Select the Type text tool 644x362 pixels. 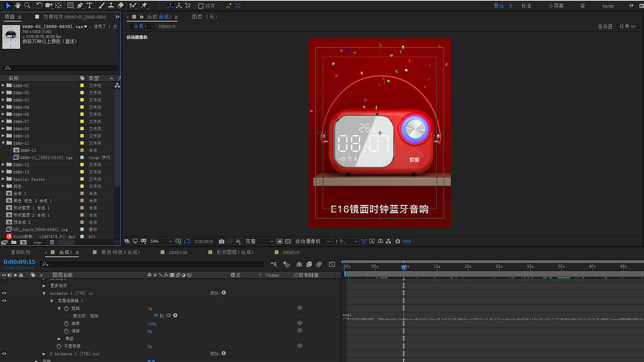(90, 6)
